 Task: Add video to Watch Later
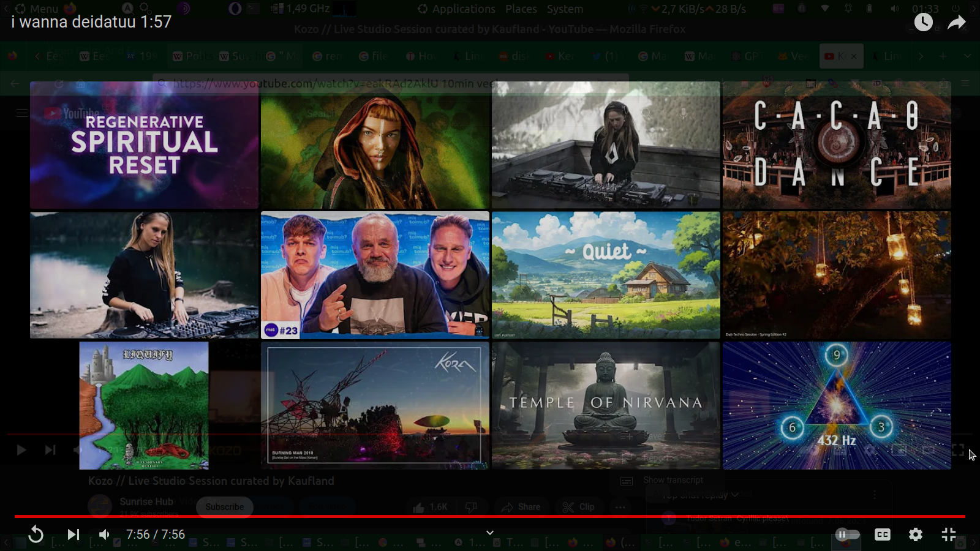click(923, 23)
